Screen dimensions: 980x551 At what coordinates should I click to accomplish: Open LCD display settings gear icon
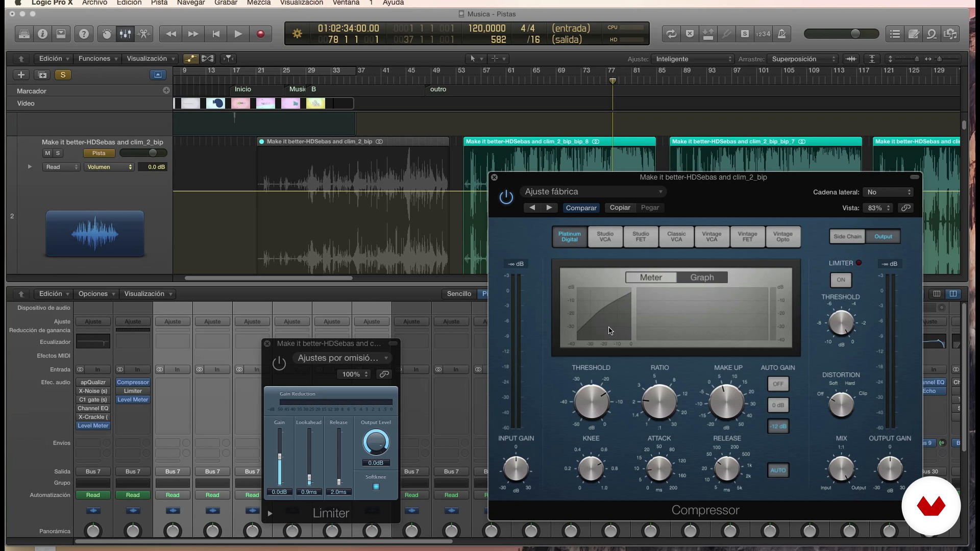tap(297, 34)
